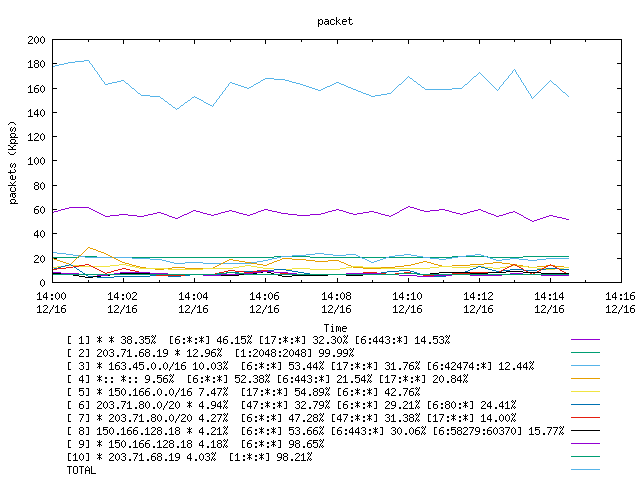Click the 14:14 12/16 time label
Image resolution: width=640 pixels, height=480 pixels.
(549, 302)
